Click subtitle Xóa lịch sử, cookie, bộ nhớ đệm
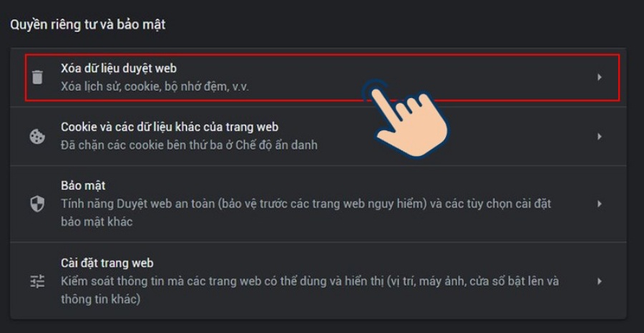Viewport: 644px width, 333px height. (155, 87)
